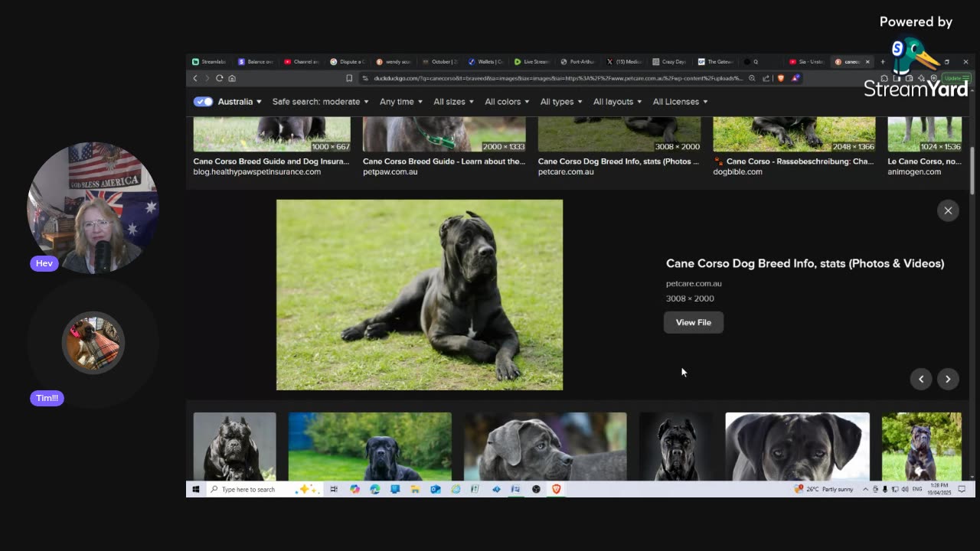980x551 pixels.
Task: Show the next image with the right arrow
Action: coord(948,379)
